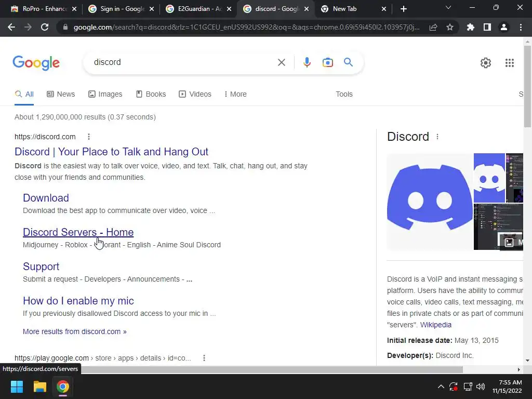Select the All search filter
532x399 pixels.
pyautogui.click(x=24, y=95)
